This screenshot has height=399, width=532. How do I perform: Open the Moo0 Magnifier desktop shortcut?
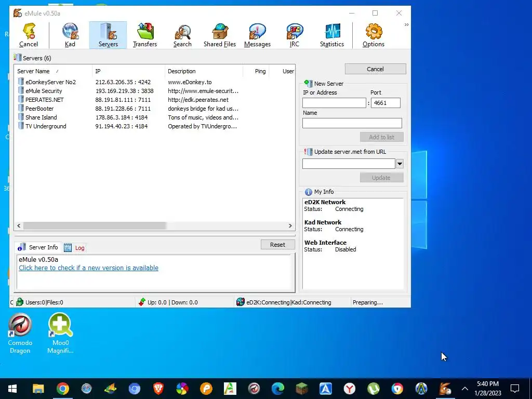pyautogui.click(x=60, y=334)
